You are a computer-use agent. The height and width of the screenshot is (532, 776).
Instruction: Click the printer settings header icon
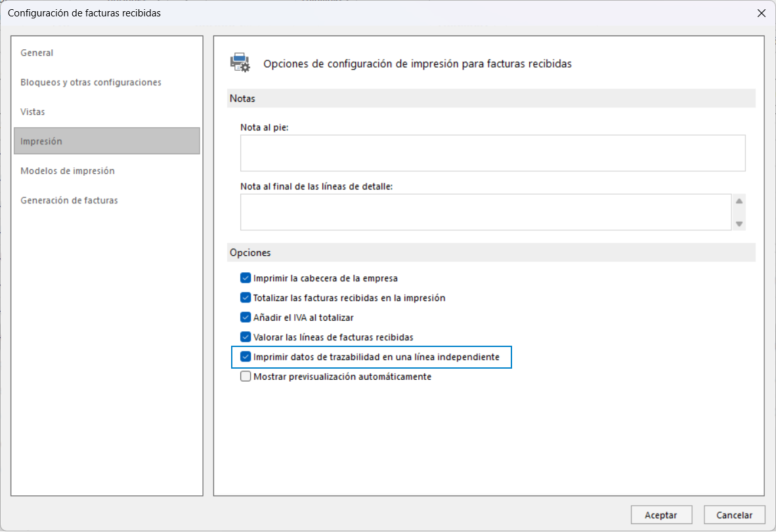(x=240, y=63)
